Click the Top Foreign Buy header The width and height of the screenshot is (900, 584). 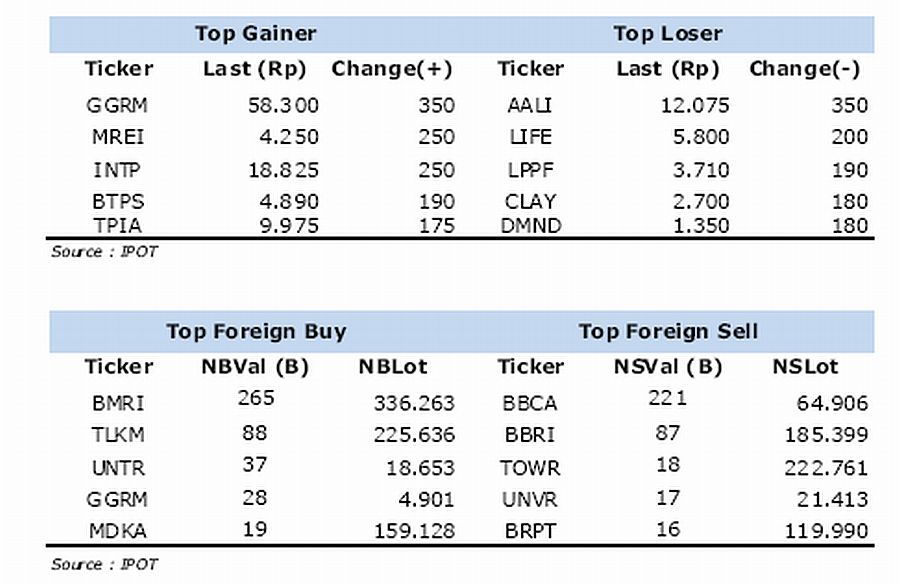[257, 331]
